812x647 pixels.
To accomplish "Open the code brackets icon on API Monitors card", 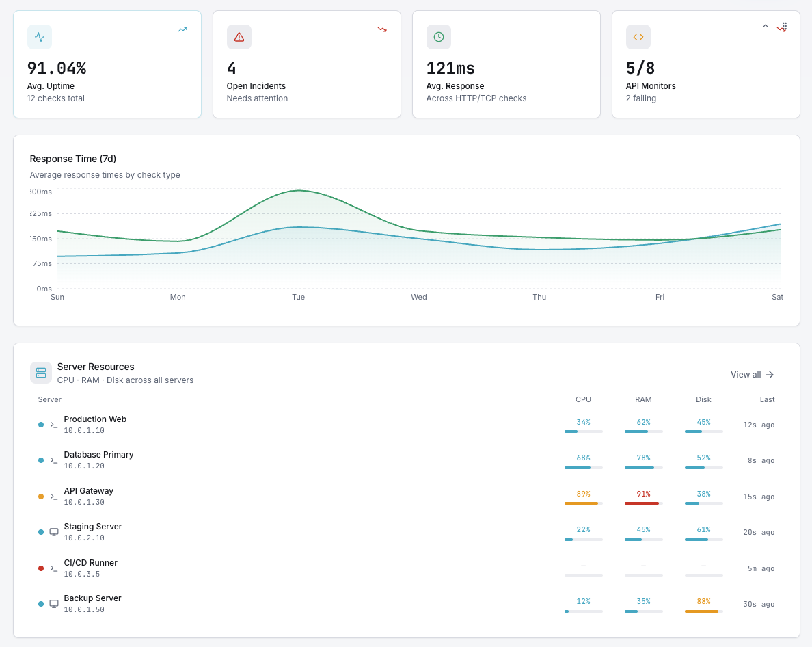I will coord(638,37).
